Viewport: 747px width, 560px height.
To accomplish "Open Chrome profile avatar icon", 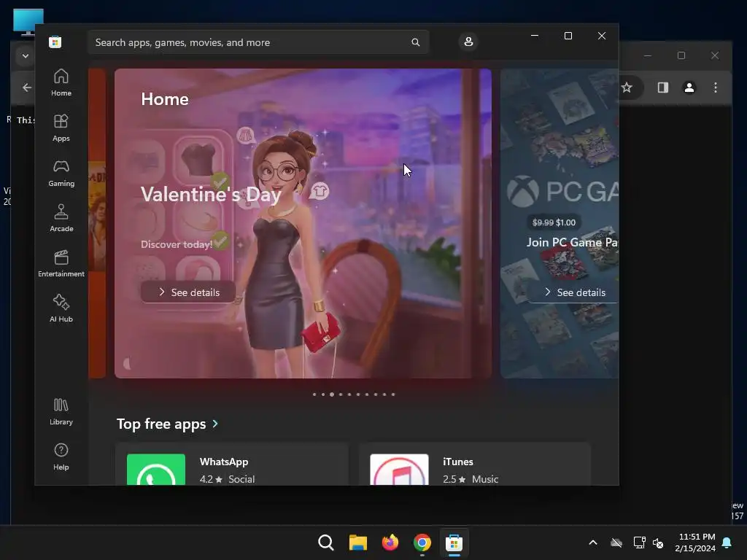I will (x=689, y=87).
